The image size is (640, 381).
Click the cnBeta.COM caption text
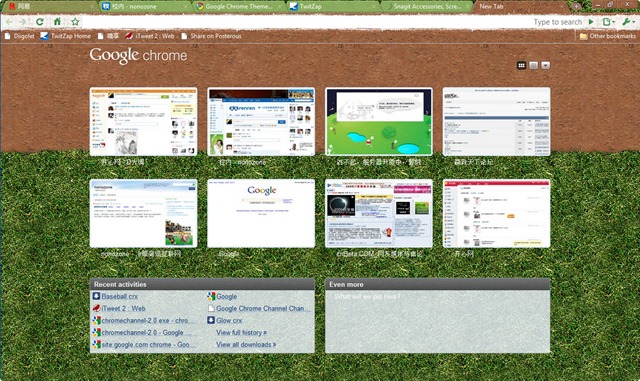pyautogui.click(x=379, y=254)
